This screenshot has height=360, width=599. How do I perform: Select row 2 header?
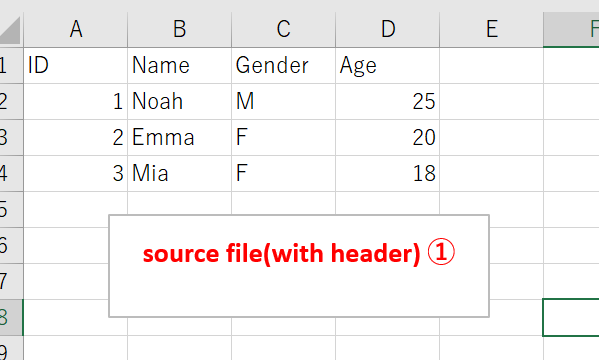pos(11,101)
